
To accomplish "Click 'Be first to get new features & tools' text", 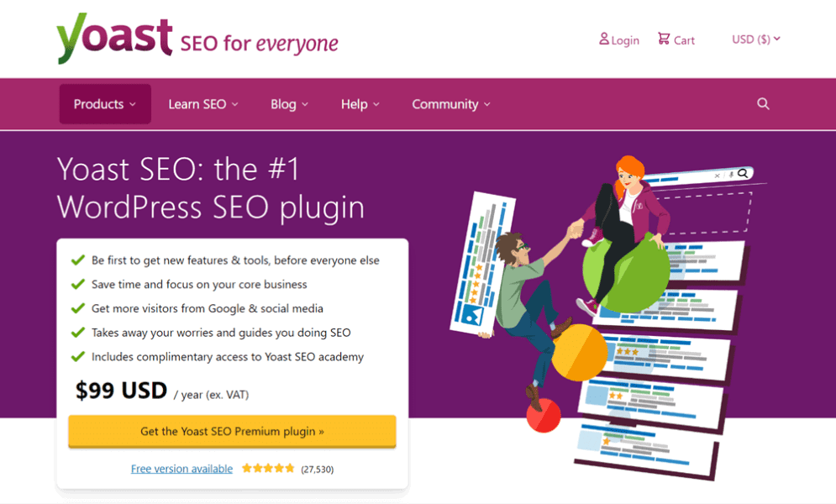I will [x=235, y=260].
